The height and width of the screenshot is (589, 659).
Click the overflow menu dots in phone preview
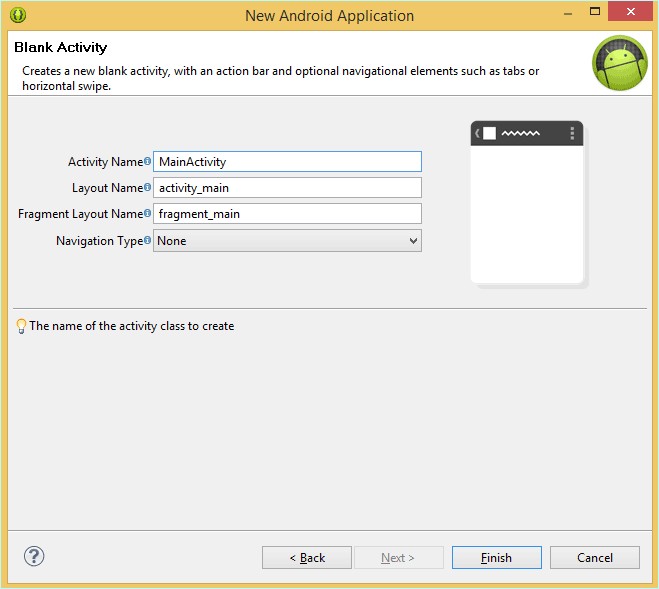click(x=572, y=133)
